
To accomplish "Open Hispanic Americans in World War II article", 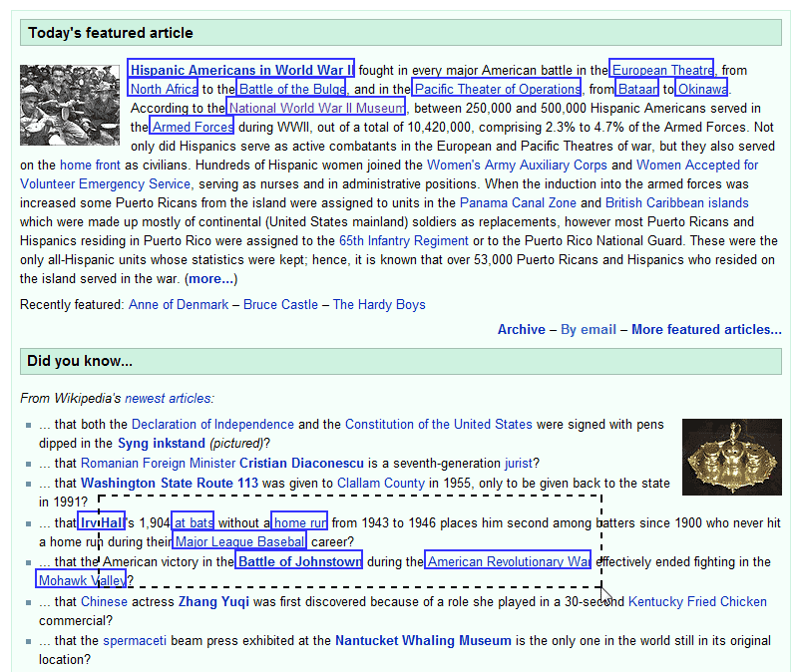I will pos(240,69).
